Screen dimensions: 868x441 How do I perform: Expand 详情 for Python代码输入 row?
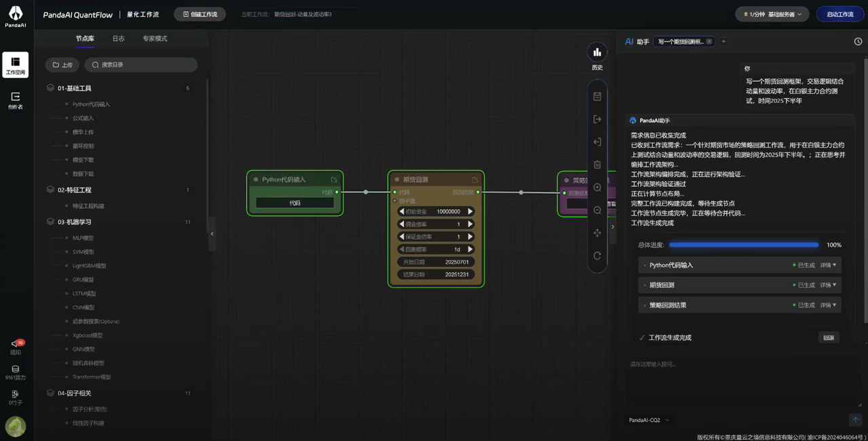click(829, 265)
